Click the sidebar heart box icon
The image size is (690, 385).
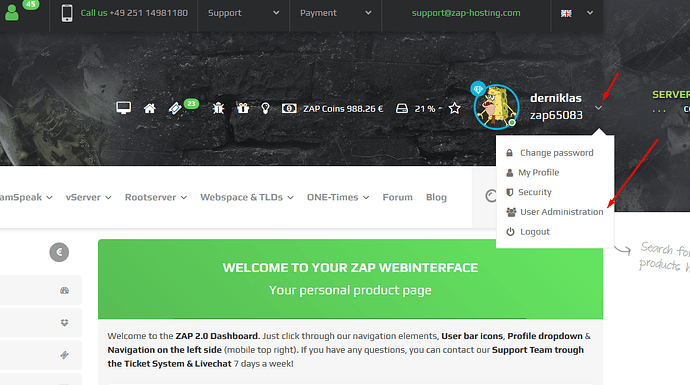pyautogui.click(x=65, y=323)
